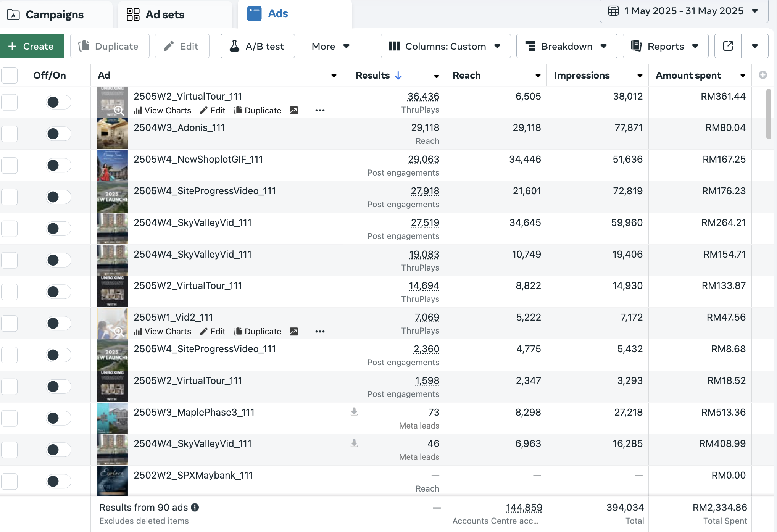777x532 pixels.
Task: Expand the arrow dropdown next to the export button
Action: tap(754, 46)
